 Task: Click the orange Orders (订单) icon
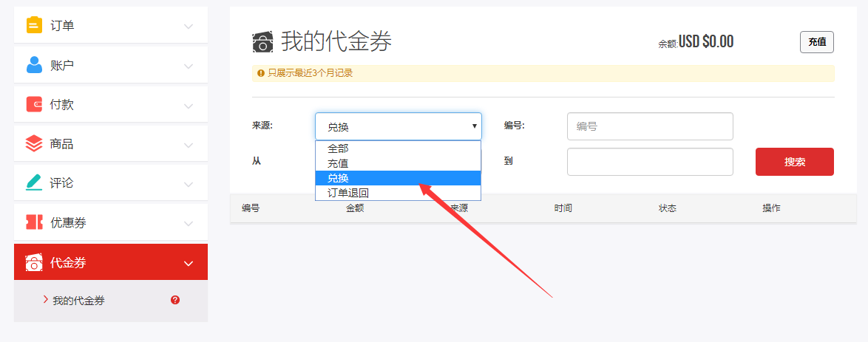point(34,26)
